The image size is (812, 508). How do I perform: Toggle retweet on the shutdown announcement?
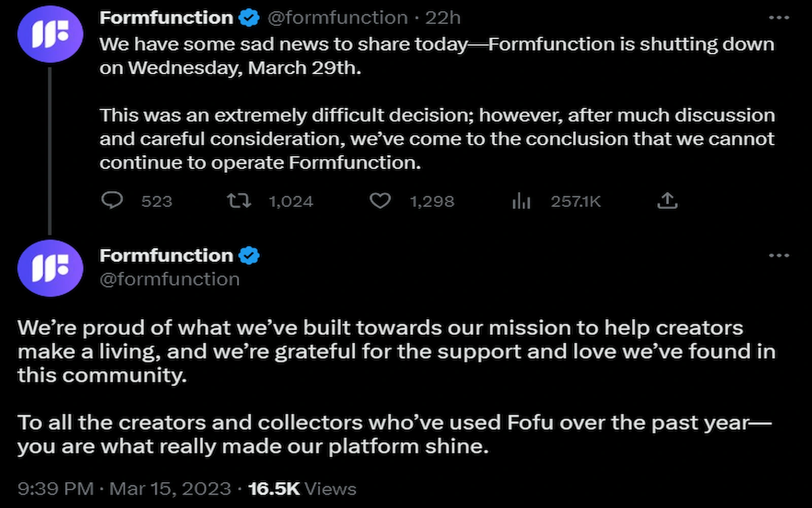point(240,201)
